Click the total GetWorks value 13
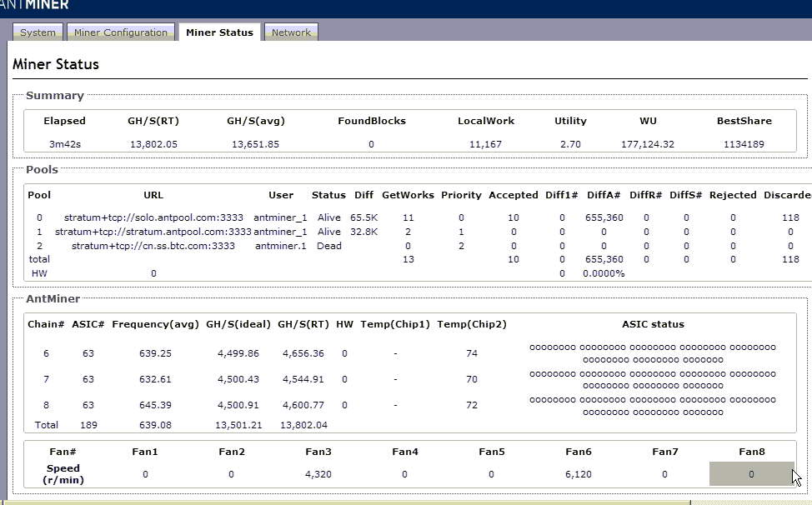 (408, 259)
